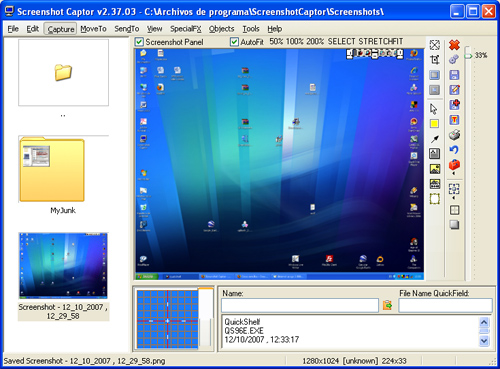Open the Capture menu
Screen dimensions: 500x369
(x=61, y=29)
